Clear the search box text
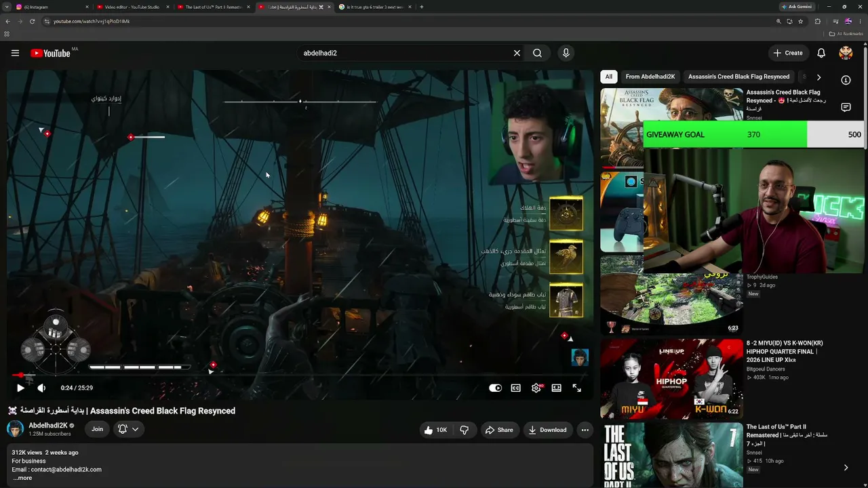Screen dimensions: 868x488 [x=517, y=53]
